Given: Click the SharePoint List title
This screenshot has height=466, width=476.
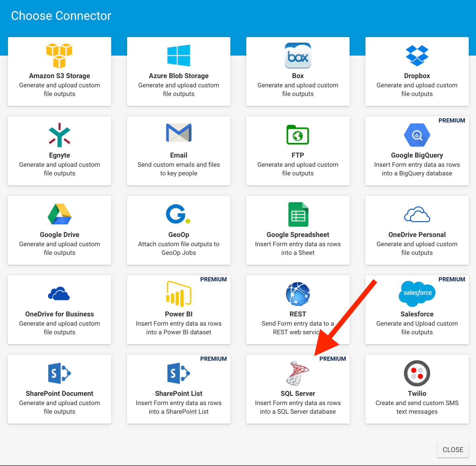Looking at the screenshot, I should (x=179, y=394).
